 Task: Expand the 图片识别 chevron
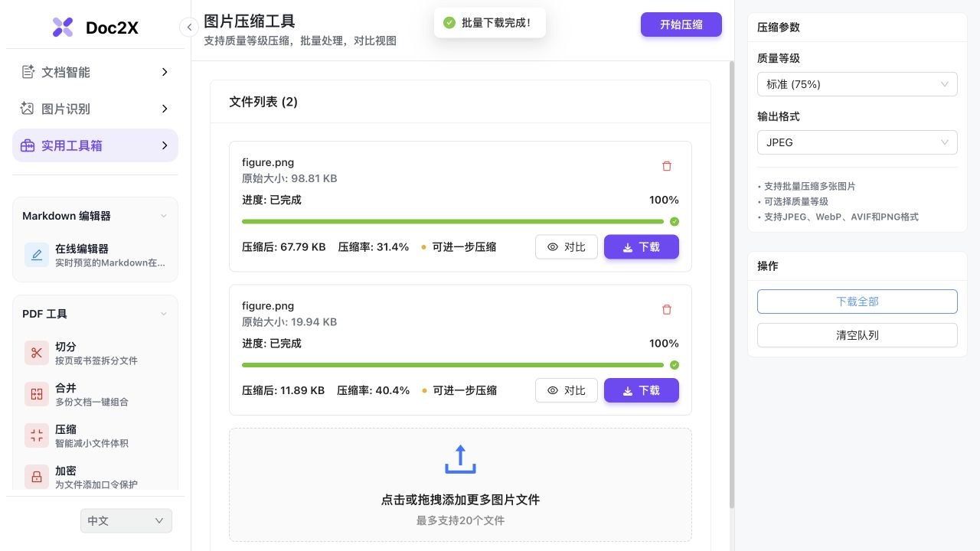165,109
